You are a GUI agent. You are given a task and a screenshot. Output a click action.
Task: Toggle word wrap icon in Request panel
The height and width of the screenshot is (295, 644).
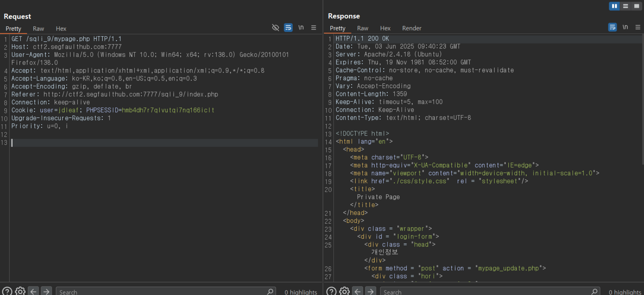coord(288,28)
